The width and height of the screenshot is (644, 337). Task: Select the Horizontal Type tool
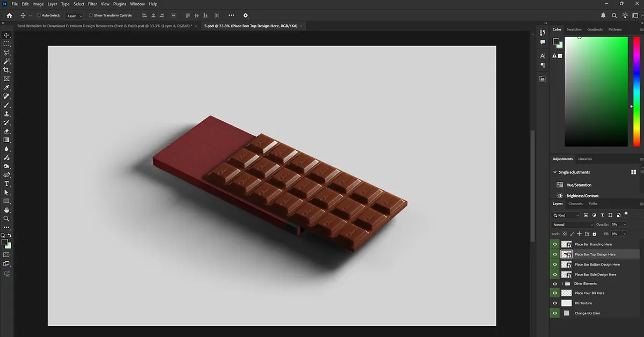tap(6, 184)
